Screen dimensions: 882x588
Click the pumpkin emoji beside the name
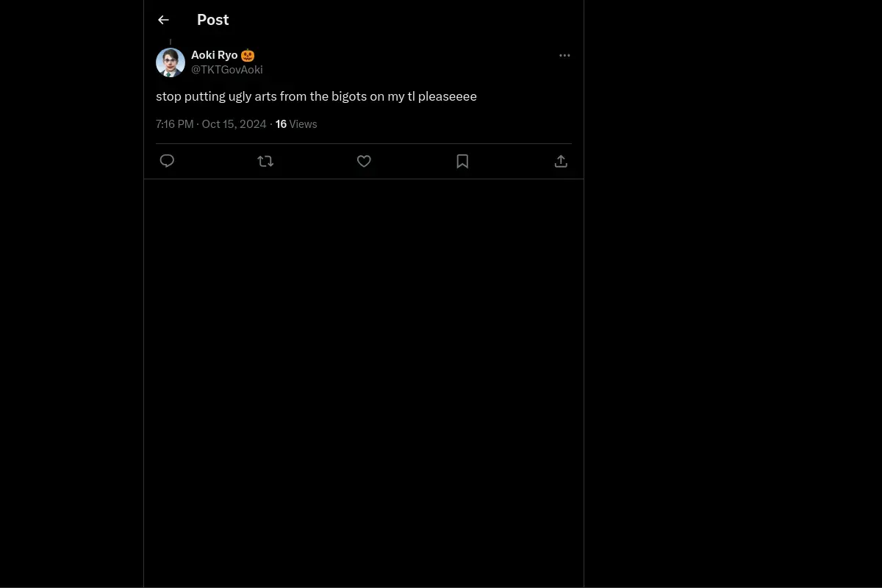point(248,55)
